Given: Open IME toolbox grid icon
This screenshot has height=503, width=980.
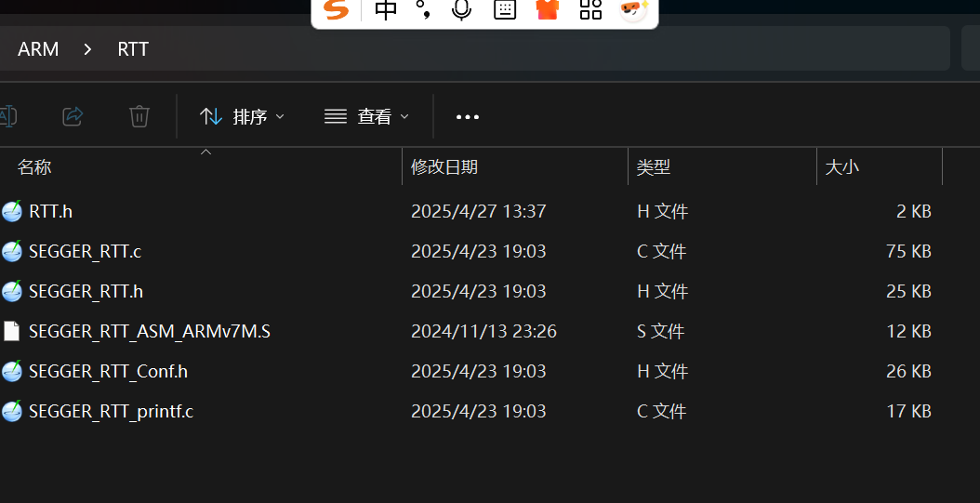Looking at the screenshot, I should click(590, 10).
